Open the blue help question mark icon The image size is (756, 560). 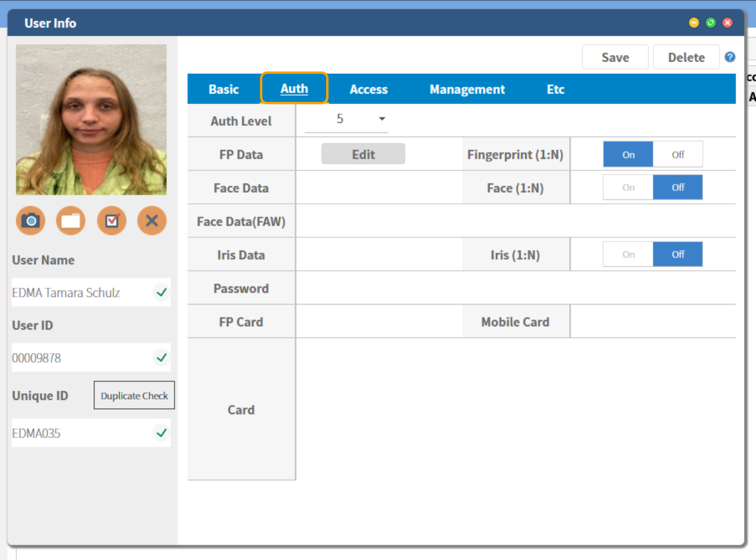tap(730, 57)
